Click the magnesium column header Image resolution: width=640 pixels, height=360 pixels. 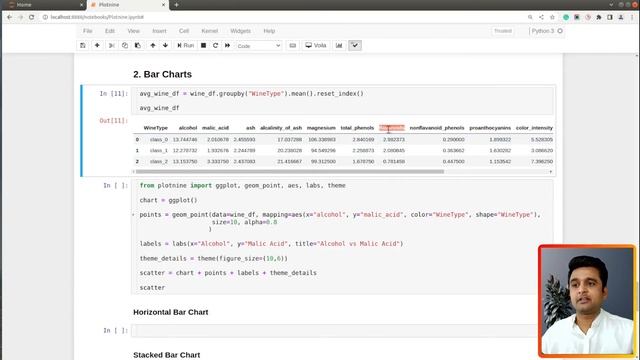click(x=321, y=128)
